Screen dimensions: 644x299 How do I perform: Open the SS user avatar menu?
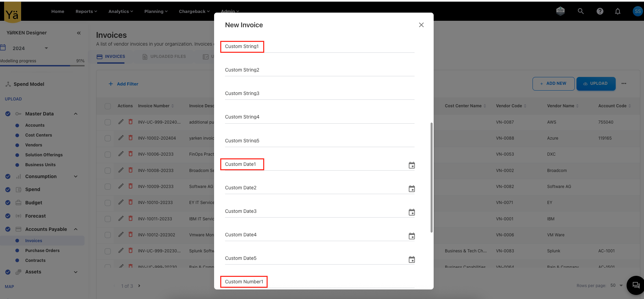(x=638, y=11)
